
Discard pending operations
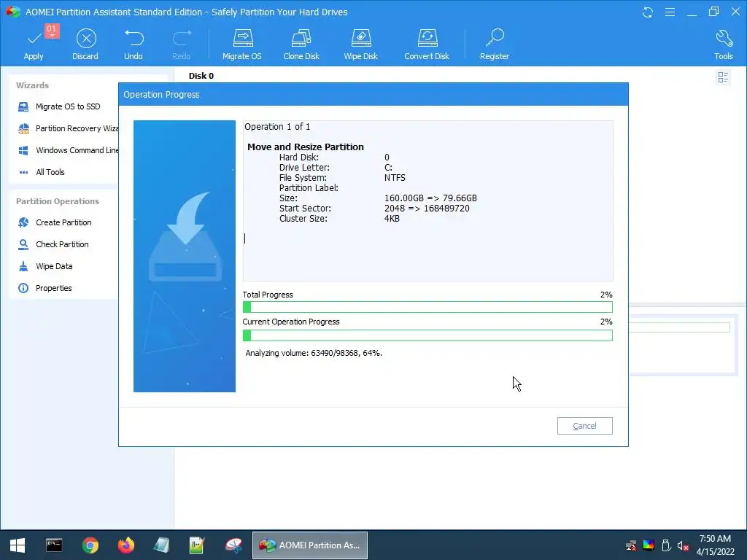[86, 44]
